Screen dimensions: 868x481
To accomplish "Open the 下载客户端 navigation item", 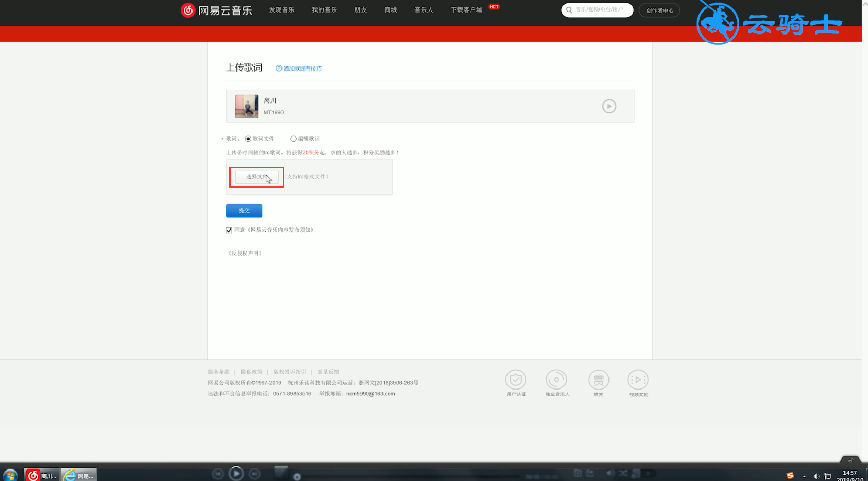I will pos(466,9).
